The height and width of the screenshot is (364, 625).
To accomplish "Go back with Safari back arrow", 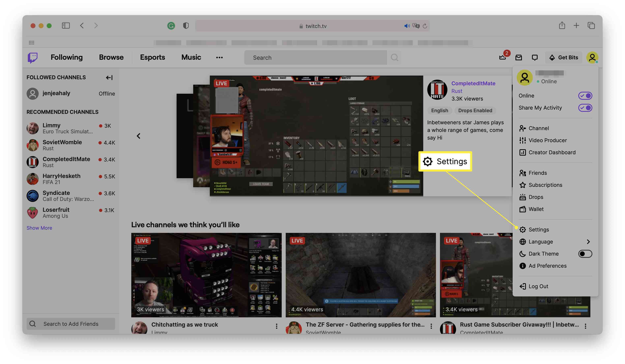I will [x=82, y=26].
